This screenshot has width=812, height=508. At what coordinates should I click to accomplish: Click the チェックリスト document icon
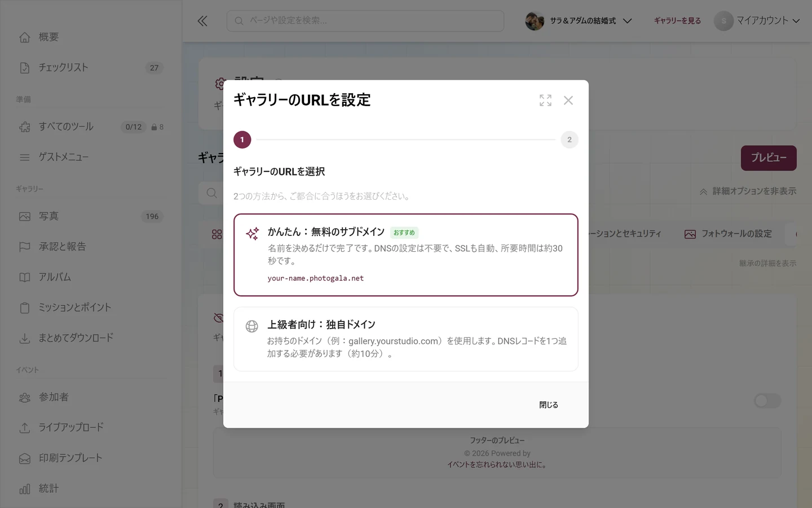(x=25, y=68)
